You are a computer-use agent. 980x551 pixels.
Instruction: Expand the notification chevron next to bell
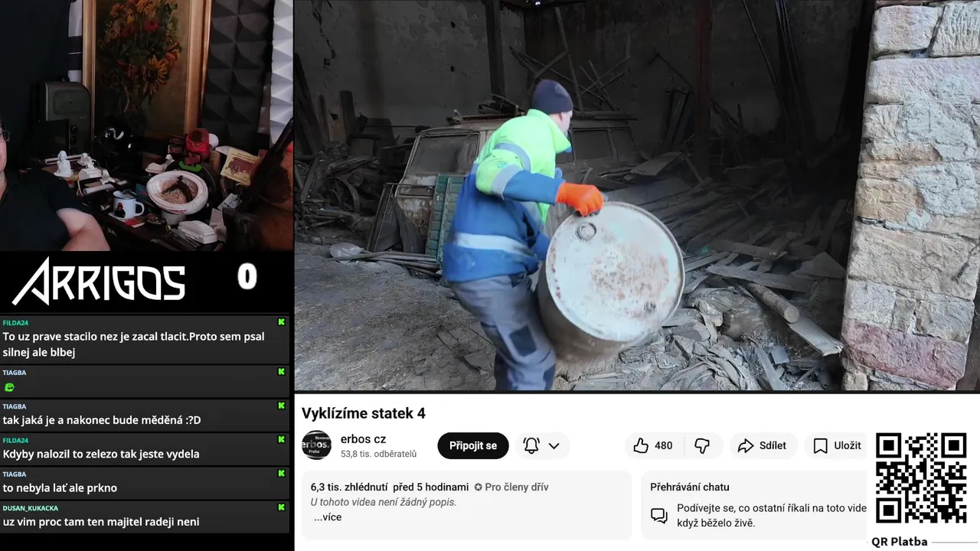[554, 445]
